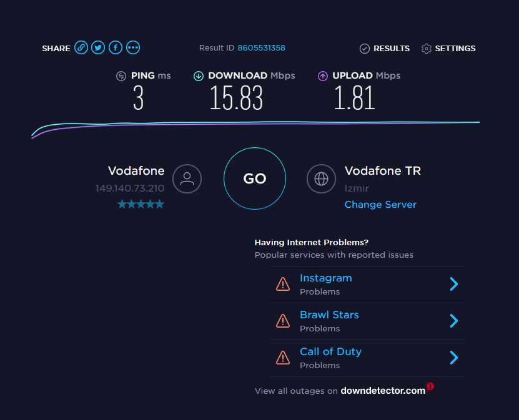519x420 pixels.
Task: Click the red downdetector alert badge
Action: [430, 386]
